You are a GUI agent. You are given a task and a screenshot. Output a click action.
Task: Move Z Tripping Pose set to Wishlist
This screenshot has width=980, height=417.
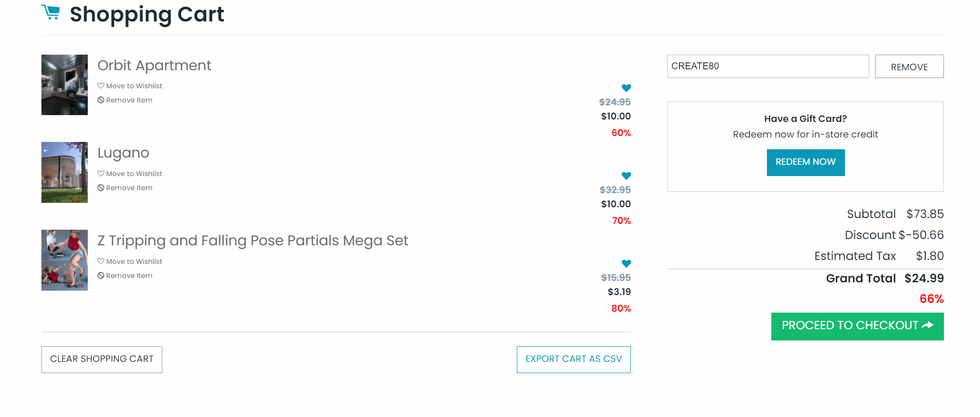tap(130, 261)
